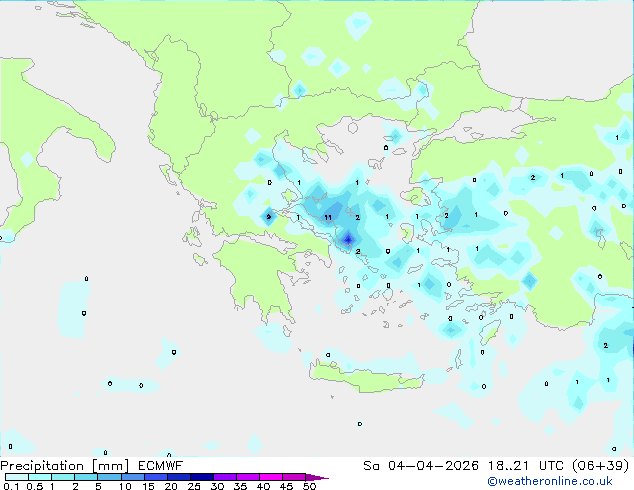Click the 2–5 mm legend color box
Screen dimensions: 634x490
(x=86, y=477)
